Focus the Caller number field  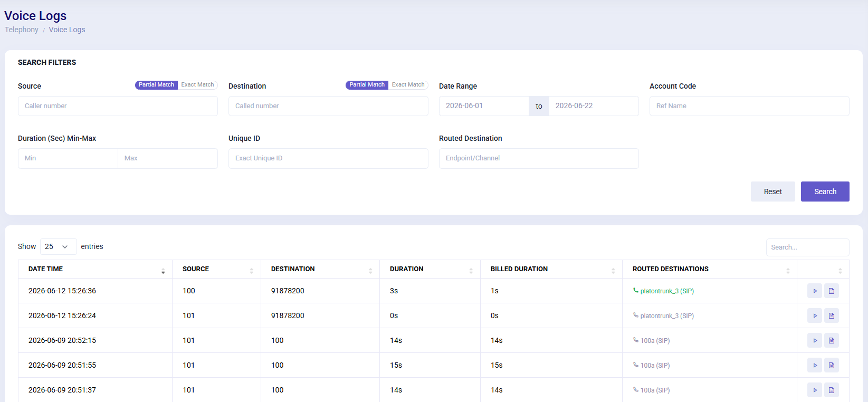tap(118, 106)
